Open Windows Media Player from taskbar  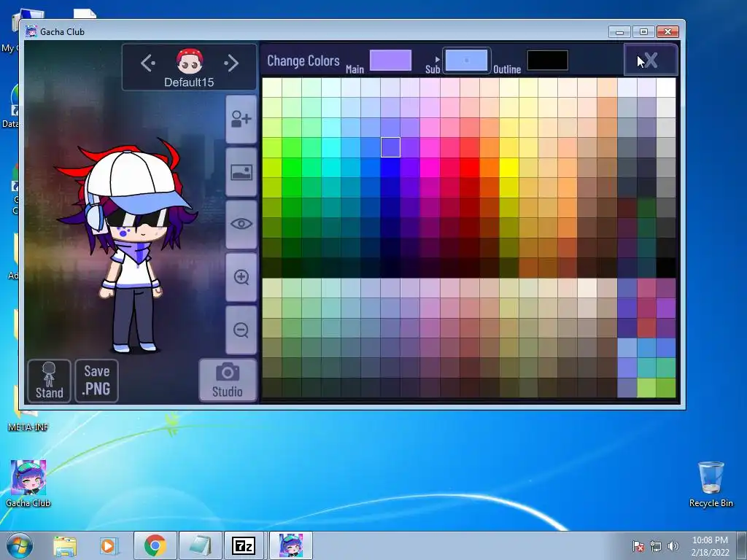[109, 546]
